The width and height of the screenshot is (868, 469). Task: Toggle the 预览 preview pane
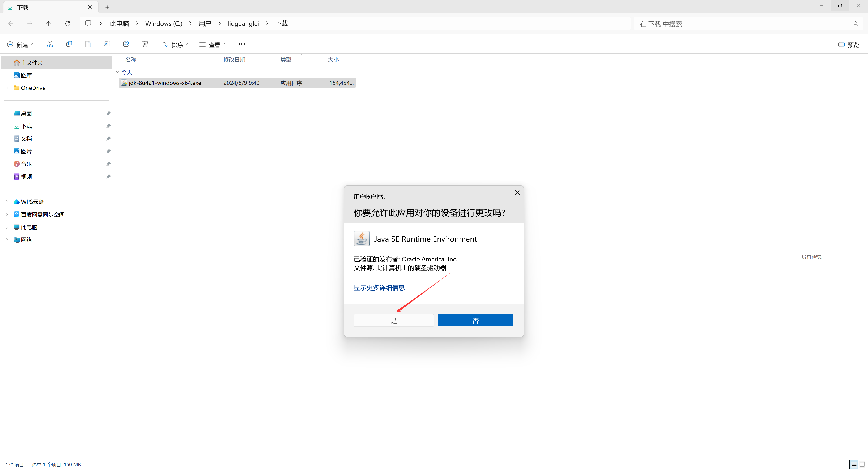[849, 45]
